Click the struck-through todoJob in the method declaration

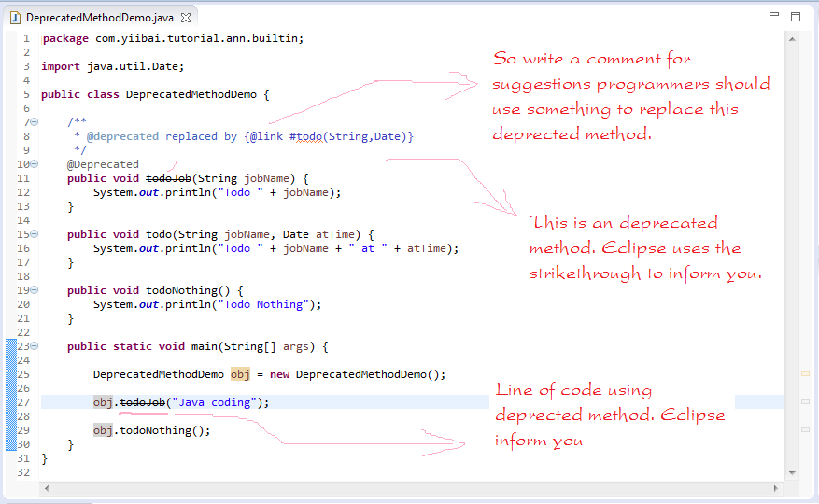(169, 178)
